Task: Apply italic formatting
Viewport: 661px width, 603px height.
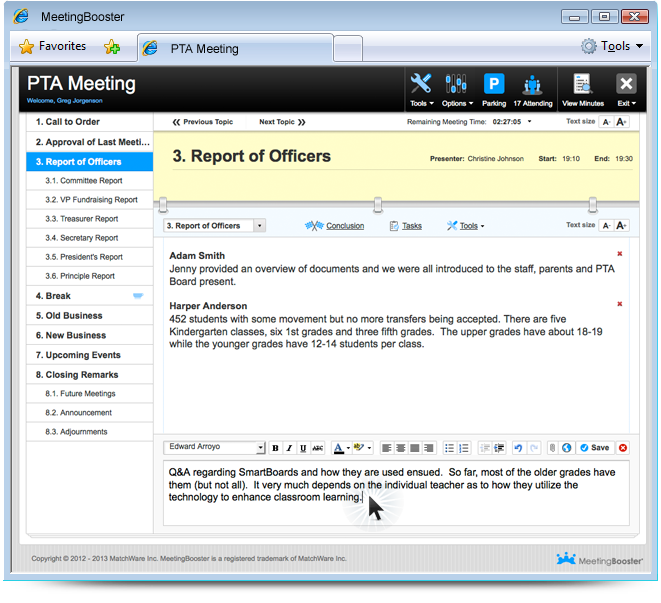Action: click(289, 448)
